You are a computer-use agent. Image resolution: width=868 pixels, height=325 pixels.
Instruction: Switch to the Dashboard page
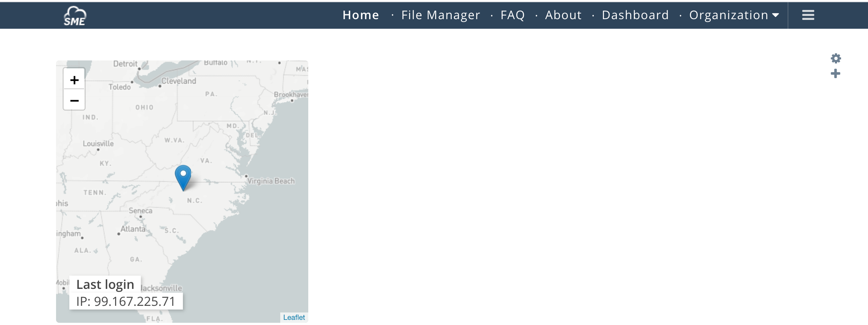[635, 15]
